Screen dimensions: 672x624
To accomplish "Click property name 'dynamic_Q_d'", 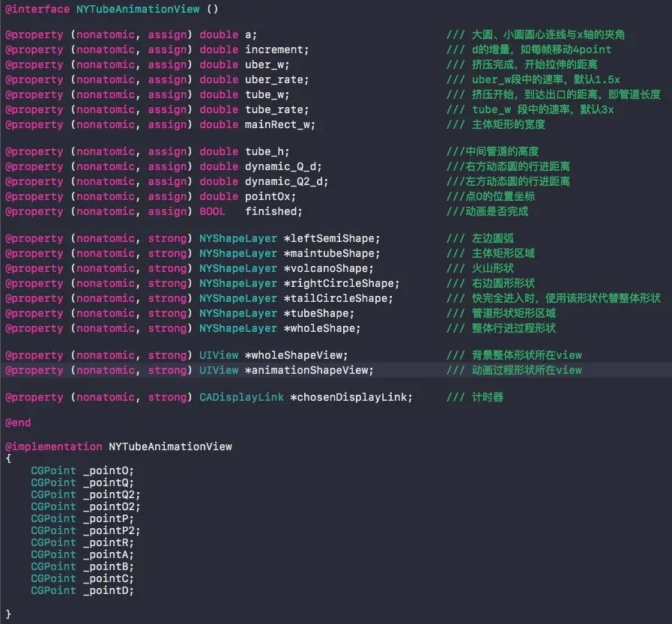I will pos(280,167).
